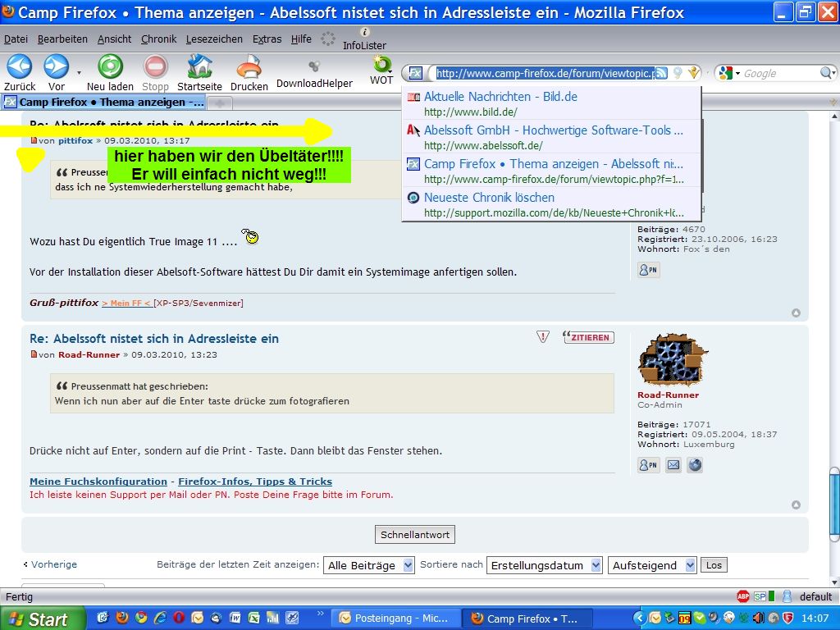
Task: Open the Lesezeichen menu
Action: [x=214, y=39]
